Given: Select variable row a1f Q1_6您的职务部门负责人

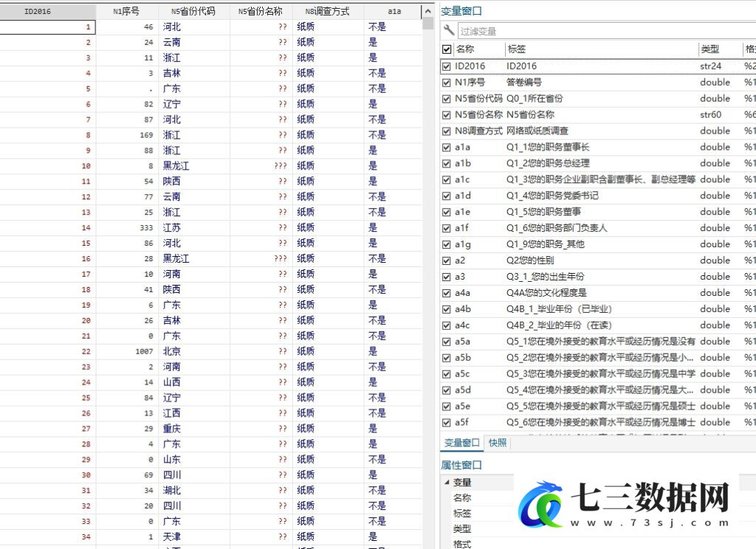Looking at the screenshot, I should (x=598, y=228).
